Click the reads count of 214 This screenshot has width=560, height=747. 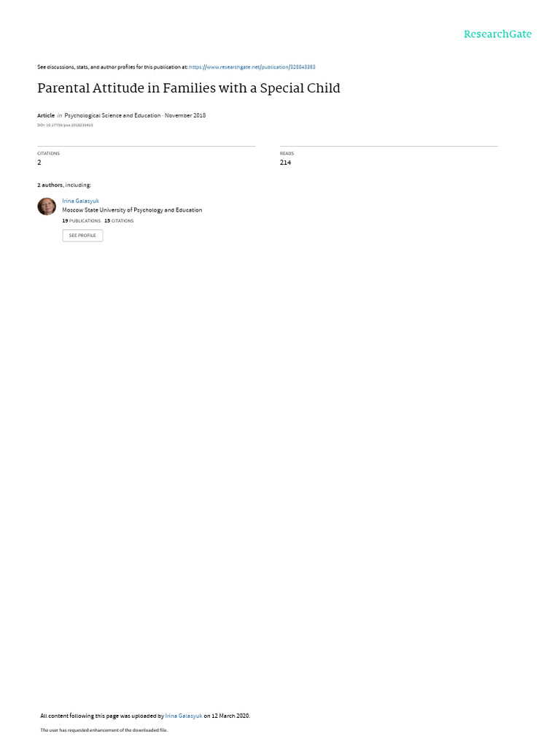coord(285,163)
